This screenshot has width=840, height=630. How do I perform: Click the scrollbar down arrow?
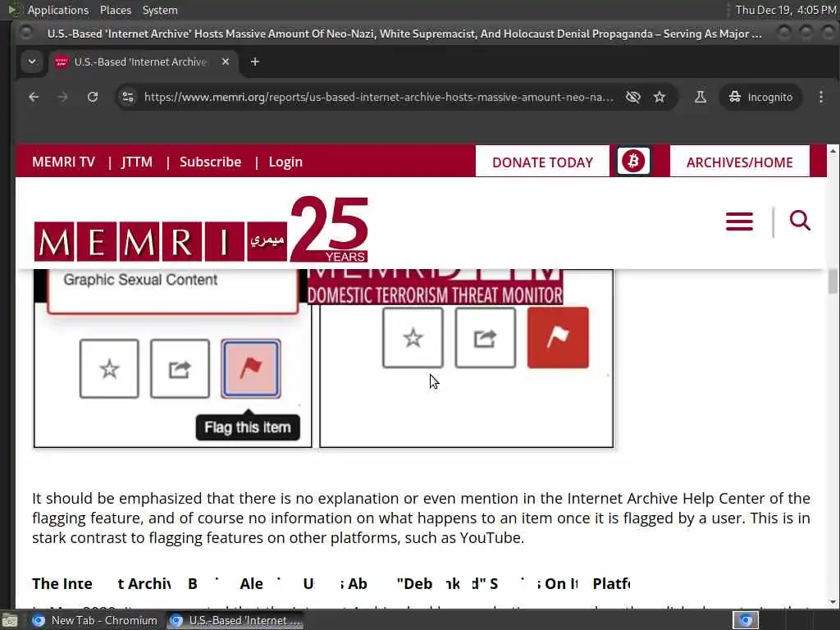pyautogui.click(x=833, y=602)
